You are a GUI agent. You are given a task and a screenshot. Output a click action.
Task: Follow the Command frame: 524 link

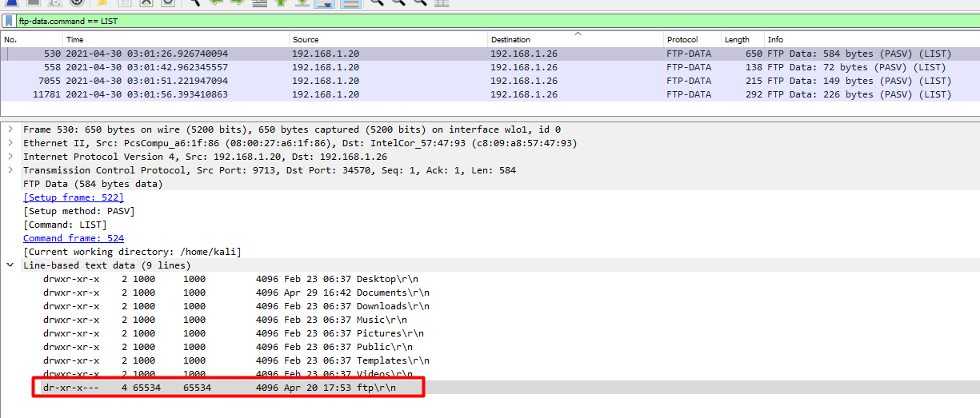[73, 238]
